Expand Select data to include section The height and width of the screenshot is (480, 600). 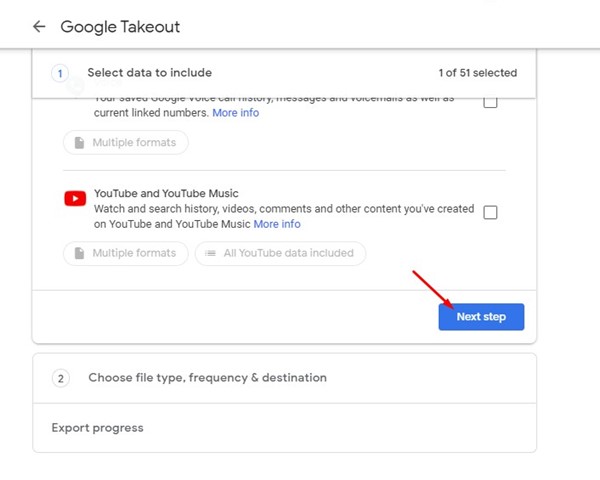click(x=284, y=73)
